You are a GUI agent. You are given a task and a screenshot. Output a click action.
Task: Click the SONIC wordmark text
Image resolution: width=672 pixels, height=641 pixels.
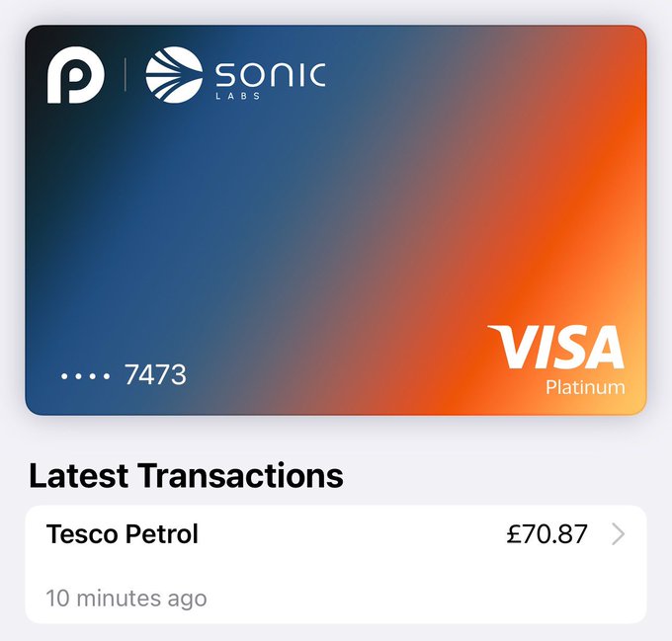270,73
